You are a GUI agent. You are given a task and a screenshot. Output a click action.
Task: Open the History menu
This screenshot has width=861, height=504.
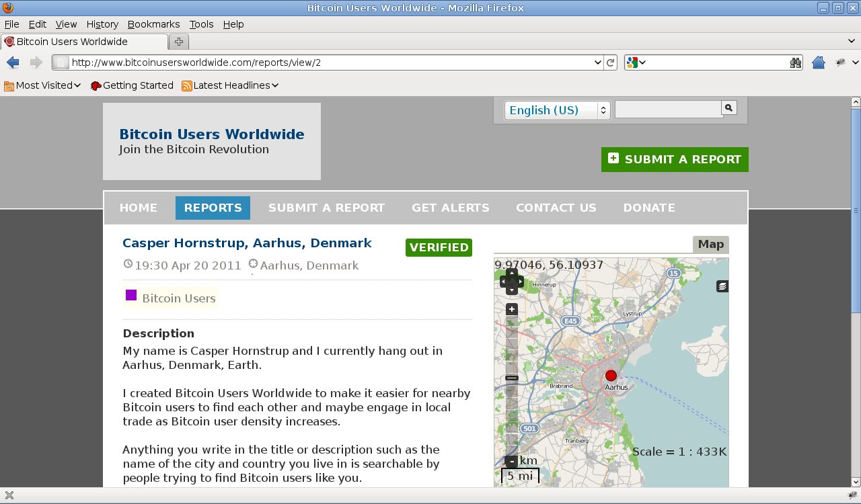coord(102,24)
